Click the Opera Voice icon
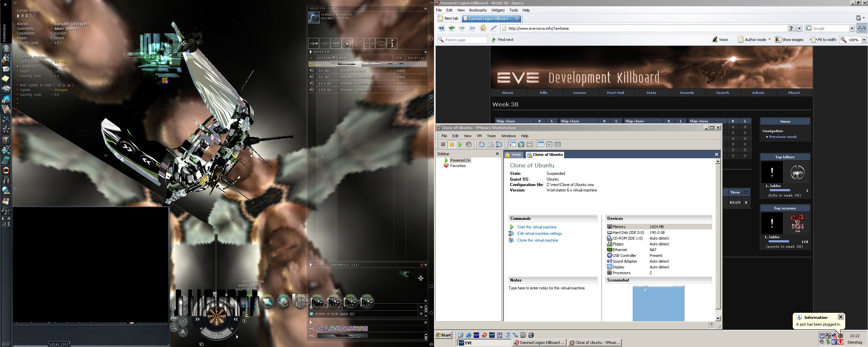This screenshot has height=347, width=868. [720, 40]
